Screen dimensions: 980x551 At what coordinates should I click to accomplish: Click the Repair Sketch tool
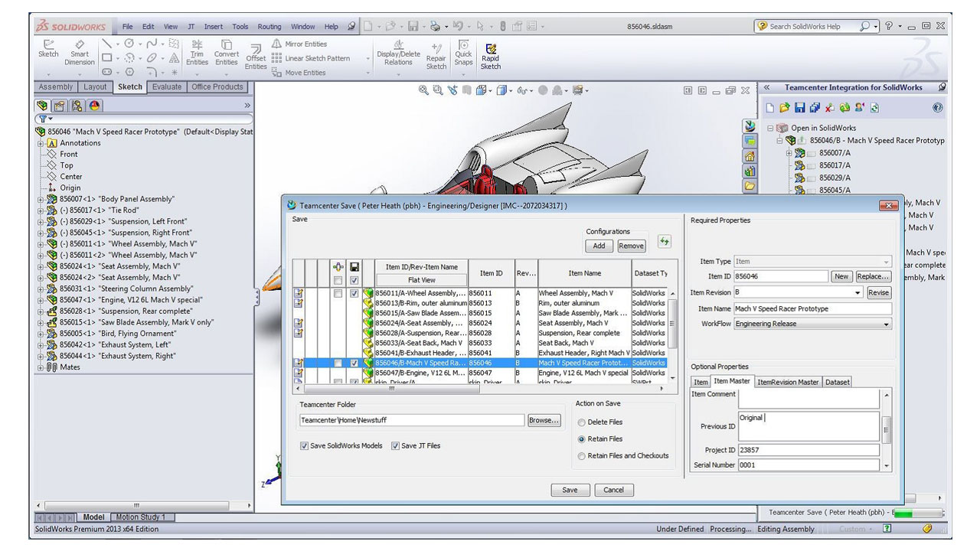click(436, 55)
